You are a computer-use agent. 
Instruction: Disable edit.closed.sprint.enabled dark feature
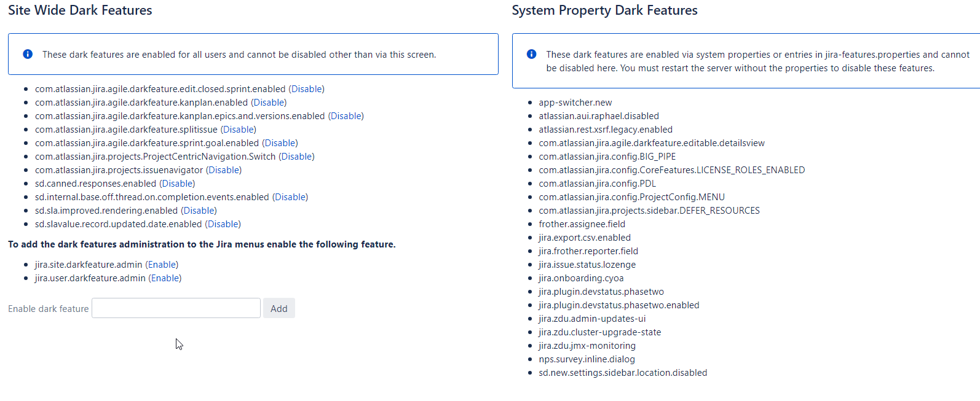[307, 89]
